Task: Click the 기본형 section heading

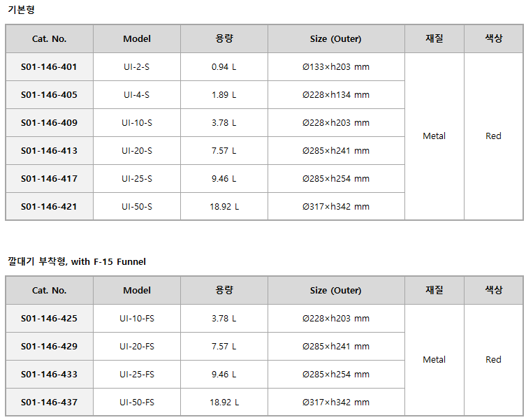Action: 21,9
